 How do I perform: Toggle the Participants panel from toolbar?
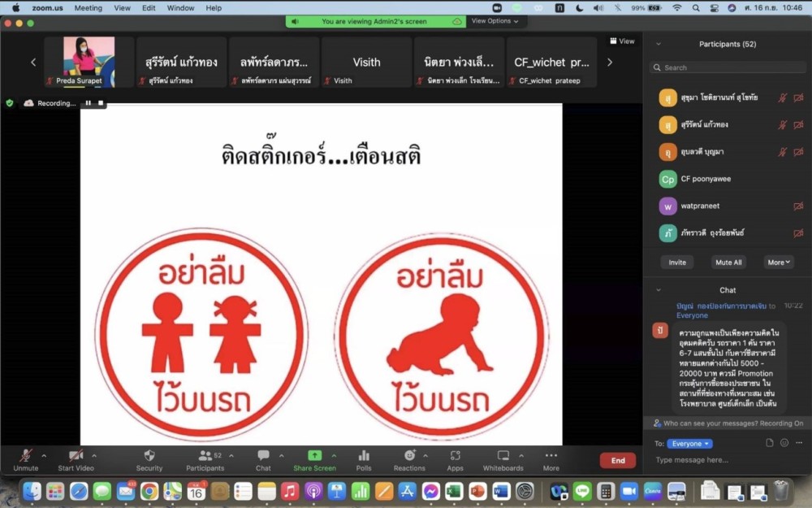point(205,456)
